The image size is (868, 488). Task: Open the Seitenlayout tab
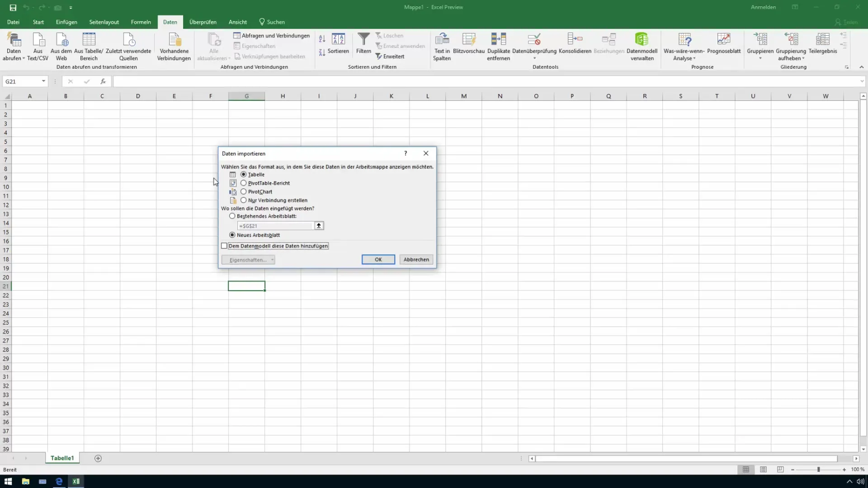point(104,22)
